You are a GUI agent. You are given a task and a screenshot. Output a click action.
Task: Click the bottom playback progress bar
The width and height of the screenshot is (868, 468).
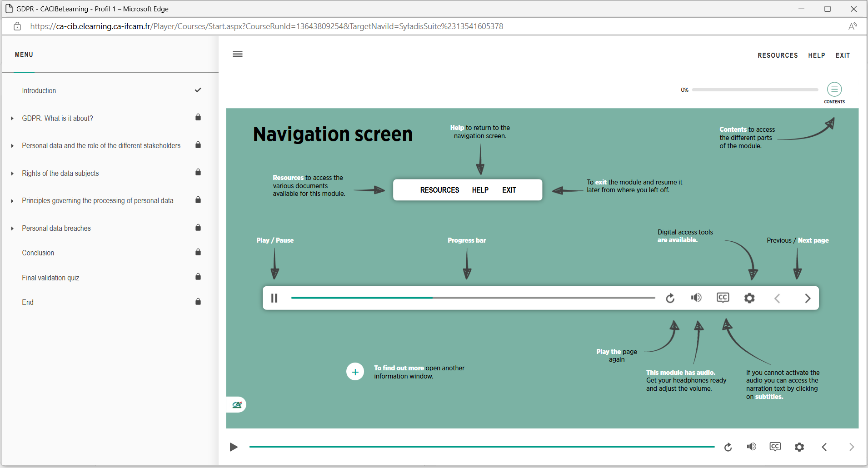482,447
